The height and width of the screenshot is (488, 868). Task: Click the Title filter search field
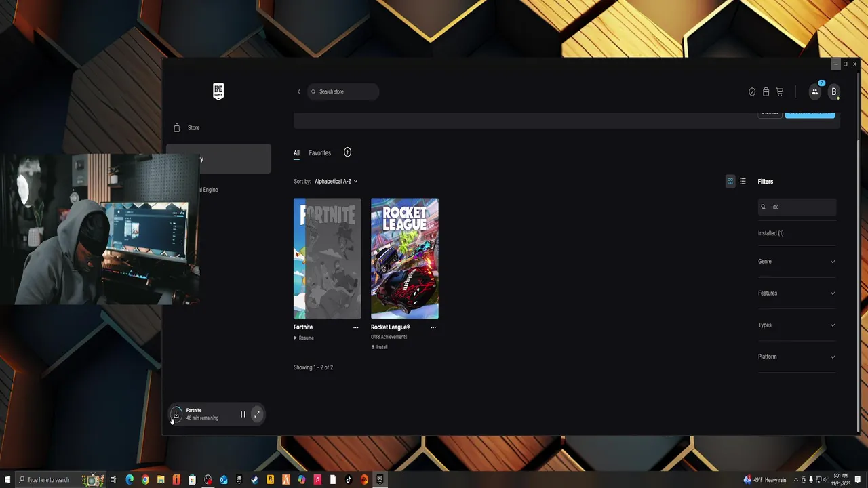(x=797, y=207)
